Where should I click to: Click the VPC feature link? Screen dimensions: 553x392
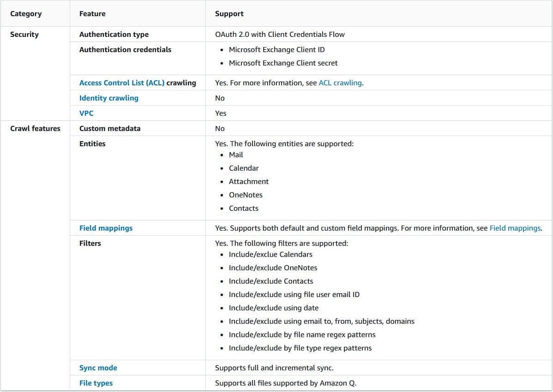pyautogui.click(x=86, y=113)
